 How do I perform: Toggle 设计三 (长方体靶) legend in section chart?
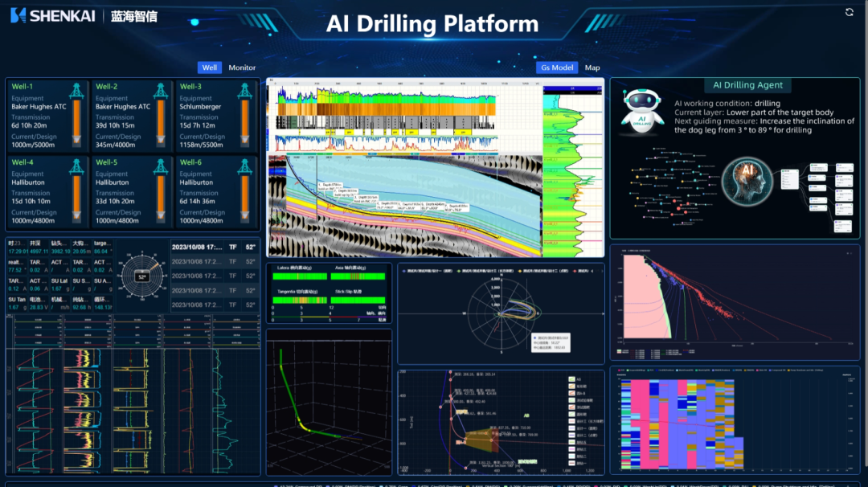586,421
